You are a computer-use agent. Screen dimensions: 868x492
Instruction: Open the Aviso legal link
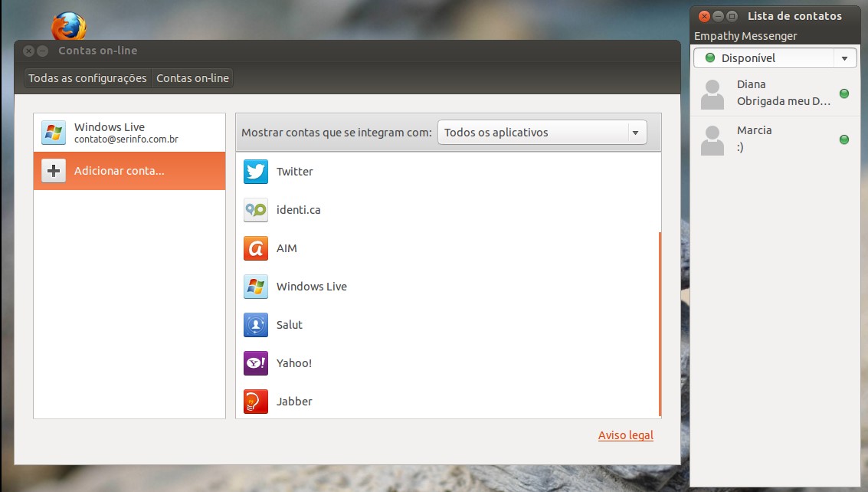pyautogui.click(x=625, y=435)
